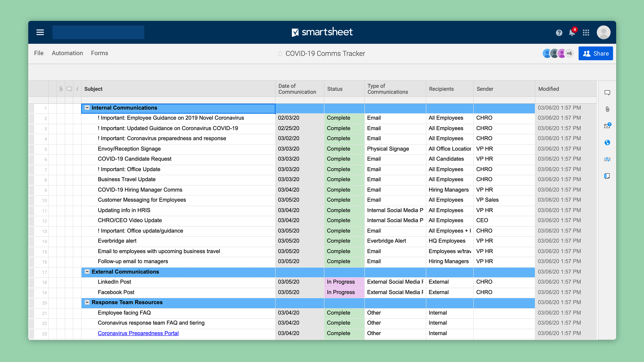The height and width of the screenshot is (362, 644).
Task: Click the user profile avatar
Action: (604, 32)
